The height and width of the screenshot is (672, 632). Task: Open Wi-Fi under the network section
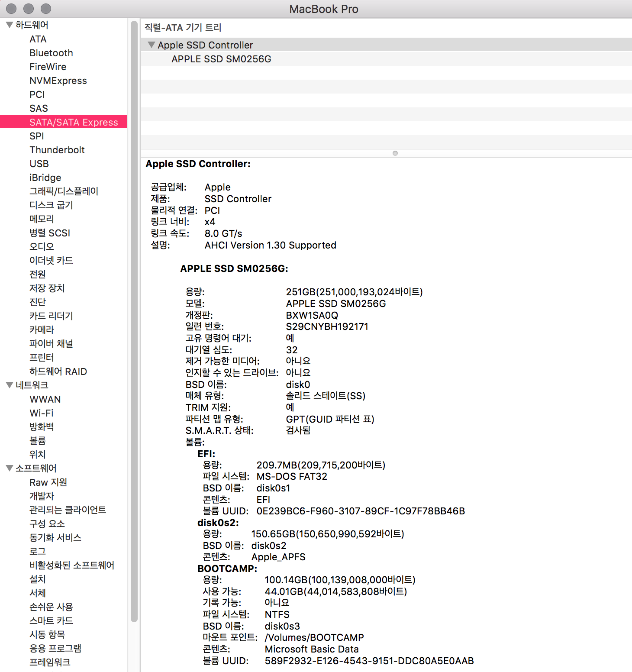41,413
